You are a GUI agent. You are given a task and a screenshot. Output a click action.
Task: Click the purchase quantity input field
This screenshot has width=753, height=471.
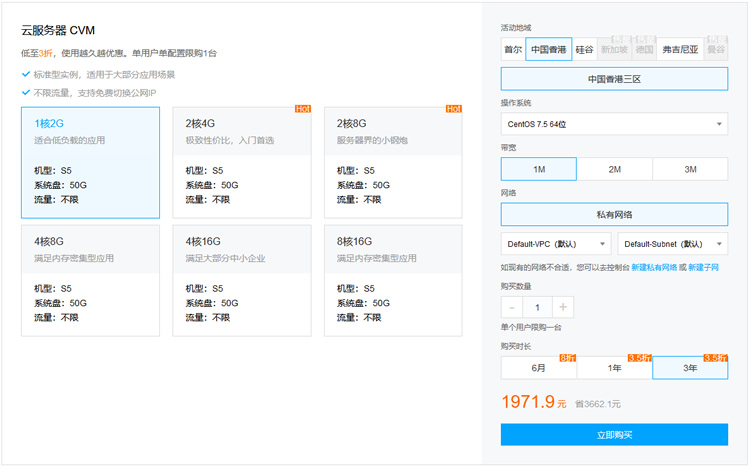[x=538, y=308]
